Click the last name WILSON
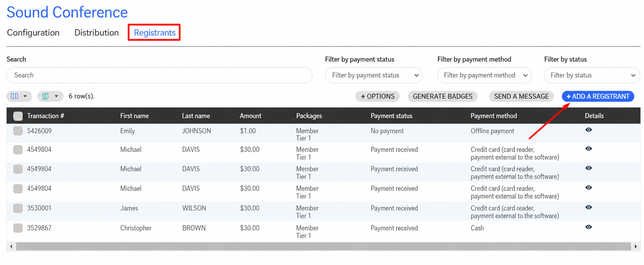The height and width of the screenshot is (265, 644). 194,208
